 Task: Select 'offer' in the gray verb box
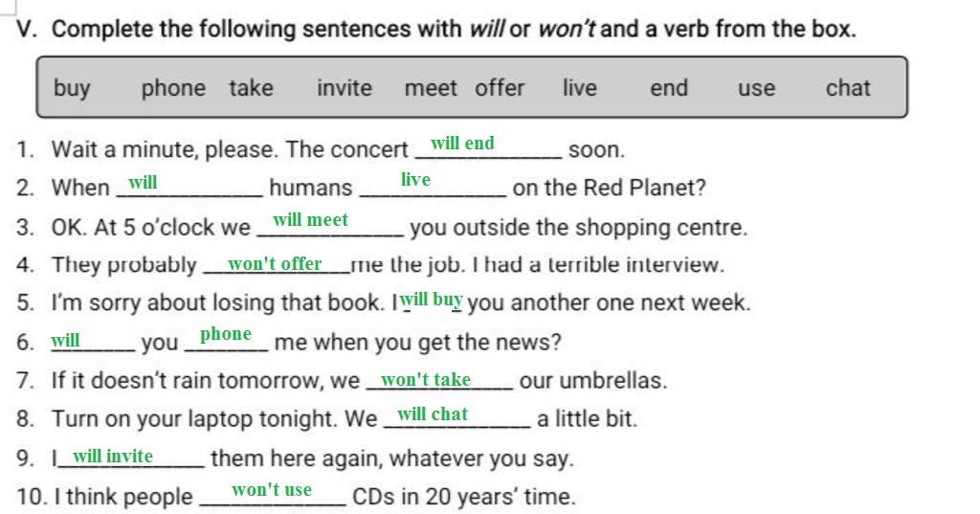pos(500,89)
